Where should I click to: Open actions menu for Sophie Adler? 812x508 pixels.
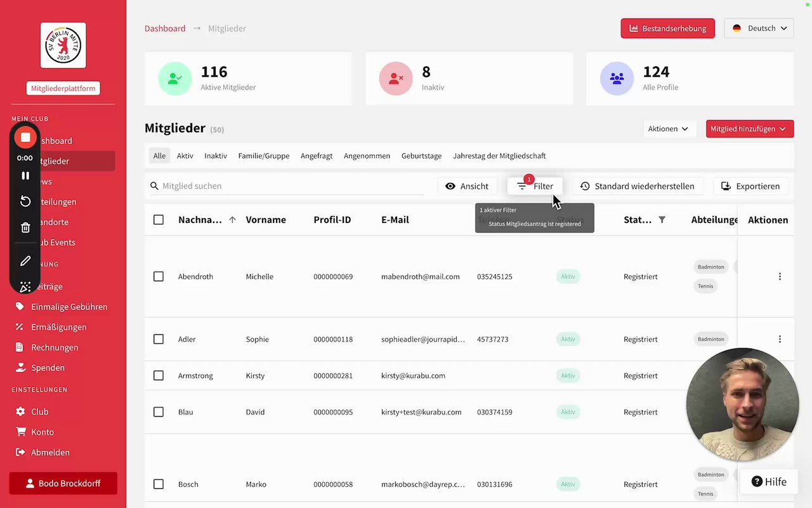tap(780, 339)
